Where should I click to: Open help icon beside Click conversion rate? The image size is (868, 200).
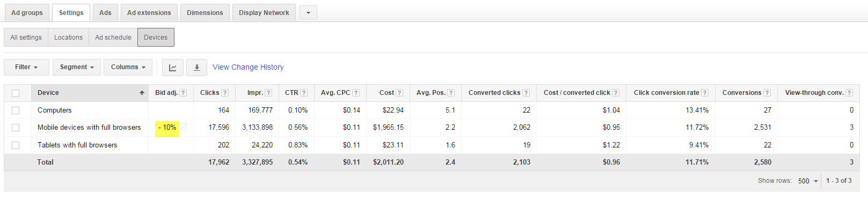coord(705,93)
